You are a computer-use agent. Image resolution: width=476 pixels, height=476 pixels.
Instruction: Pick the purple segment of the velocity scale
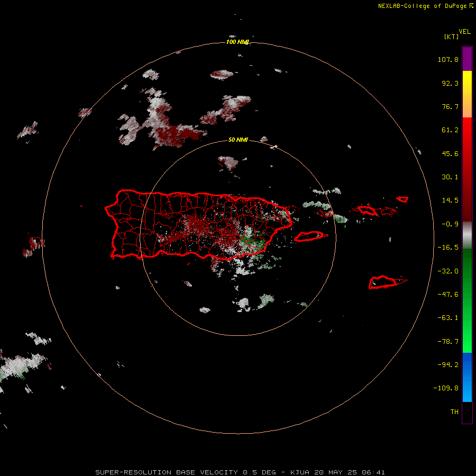[467, 59]
